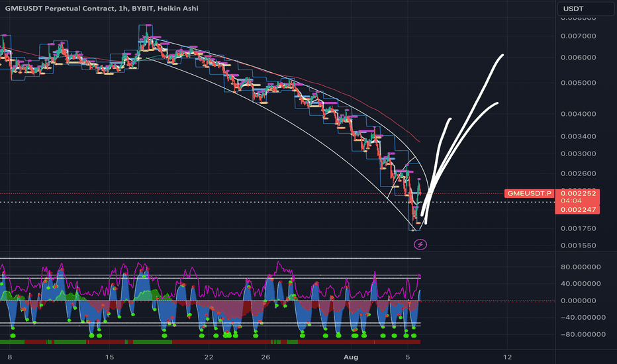Select the 0.002252 current price label

point(578,193)
